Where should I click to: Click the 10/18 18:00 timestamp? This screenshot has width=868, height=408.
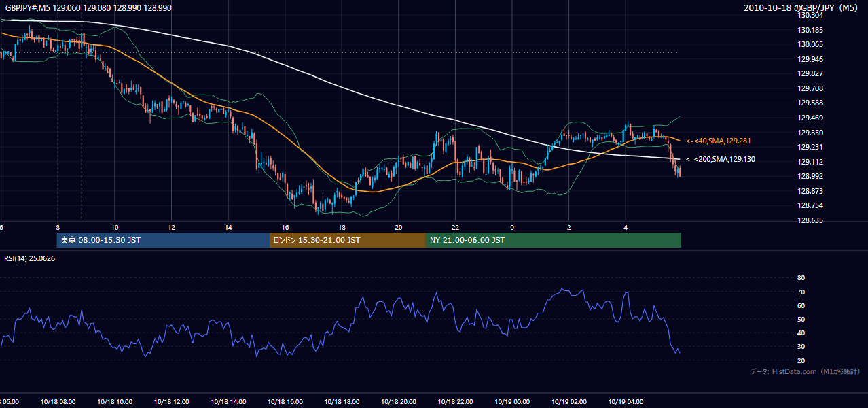(341, 402)
